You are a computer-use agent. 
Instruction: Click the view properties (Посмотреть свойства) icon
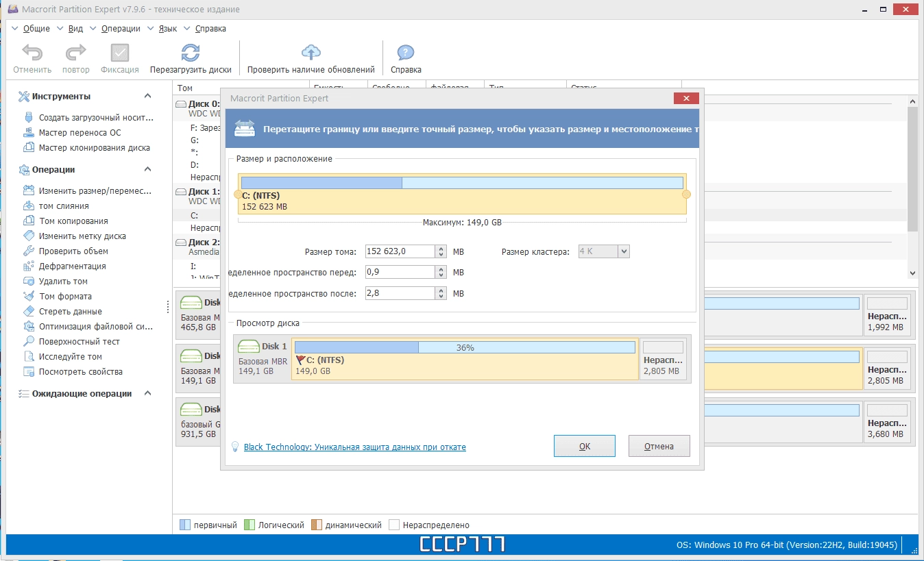[28, 372]
